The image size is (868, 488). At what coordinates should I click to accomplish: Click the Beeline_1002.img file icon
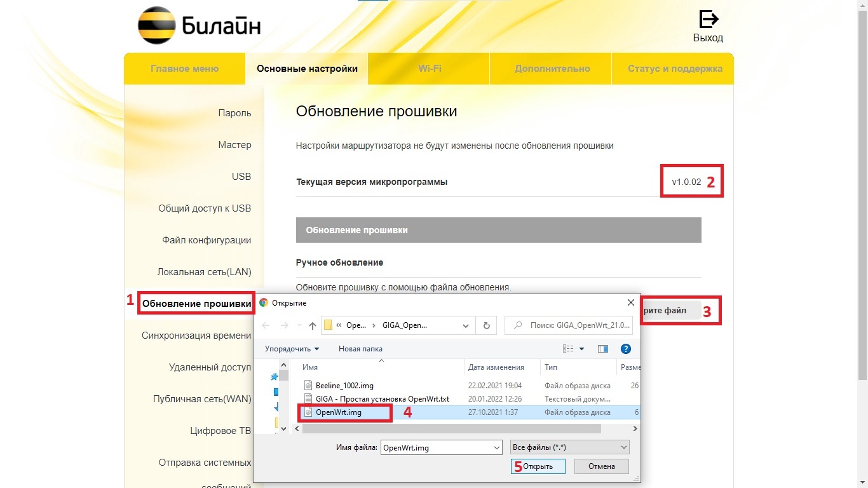point(309,386)
